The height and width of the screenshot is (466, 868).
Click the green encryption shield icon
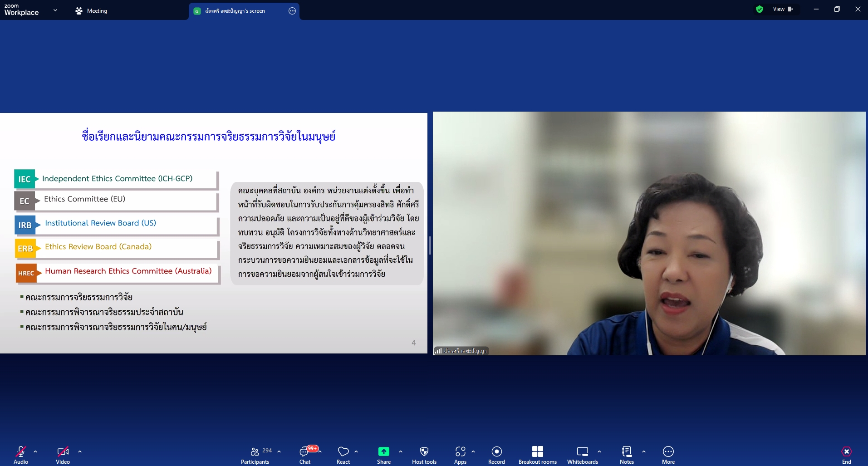click(760, 9)
